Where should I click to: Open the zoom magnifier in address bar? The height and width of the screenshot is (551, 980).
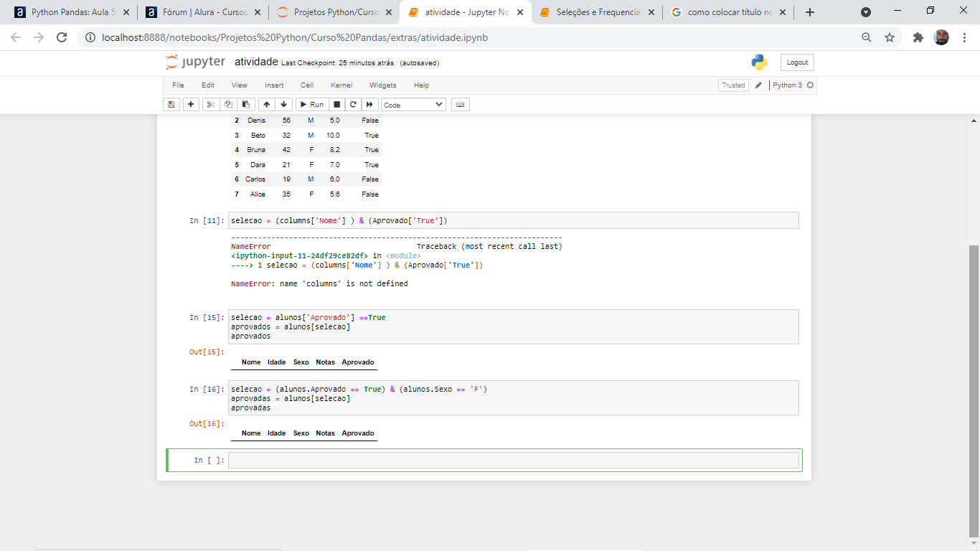coord(867,37)
